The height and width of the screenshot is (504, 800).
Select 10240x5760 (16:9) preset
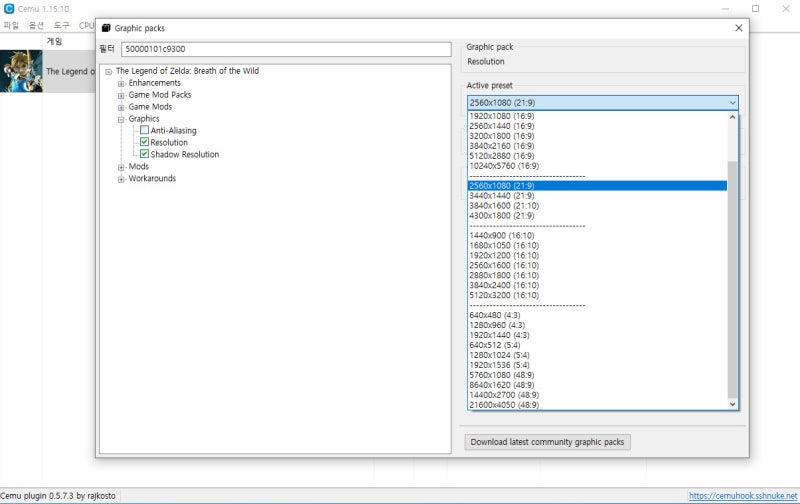597,166
